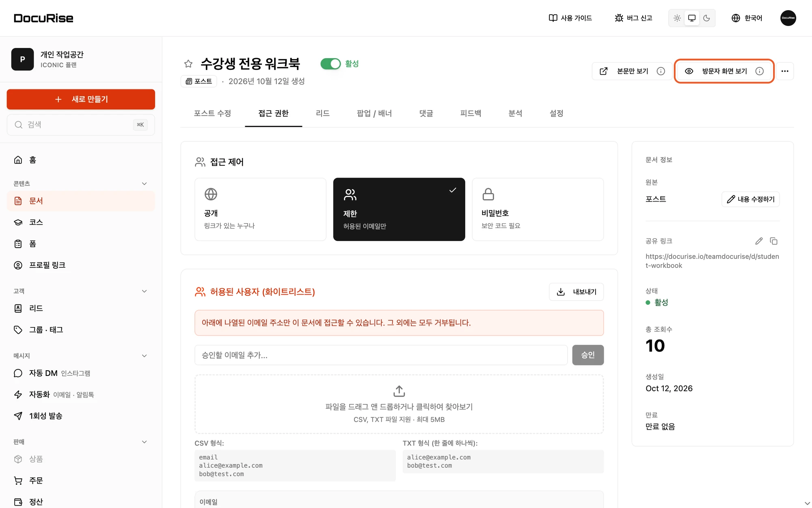
Task: Go to 홈 in sidebar
Action: (x=81, y=160)
